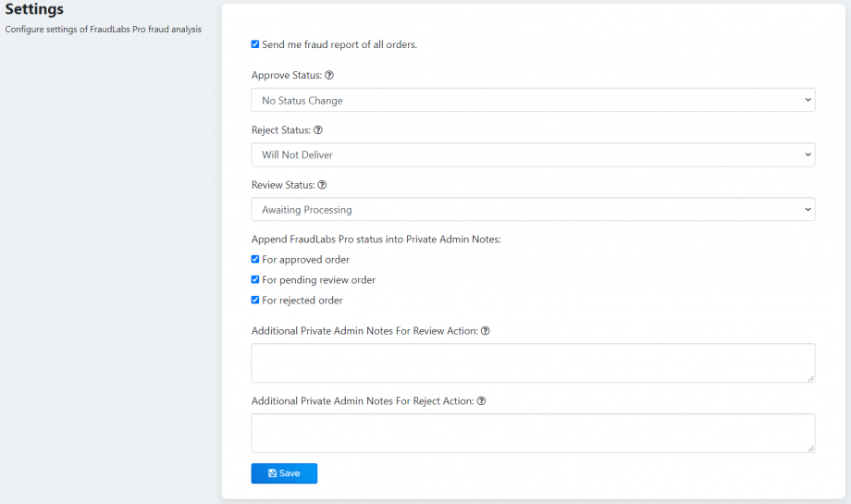The width and height of the screenshot is (851, 504).
Task: Click help icon beside Reject Action notes
Action: tap(481, 401)
